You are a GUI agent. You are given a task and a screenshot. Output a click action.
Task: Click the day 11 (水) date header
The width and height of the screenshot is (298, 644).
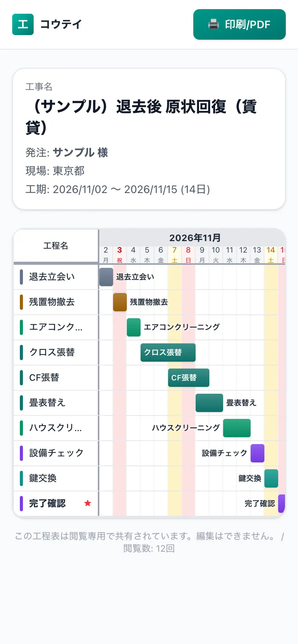tap(230, 254)
